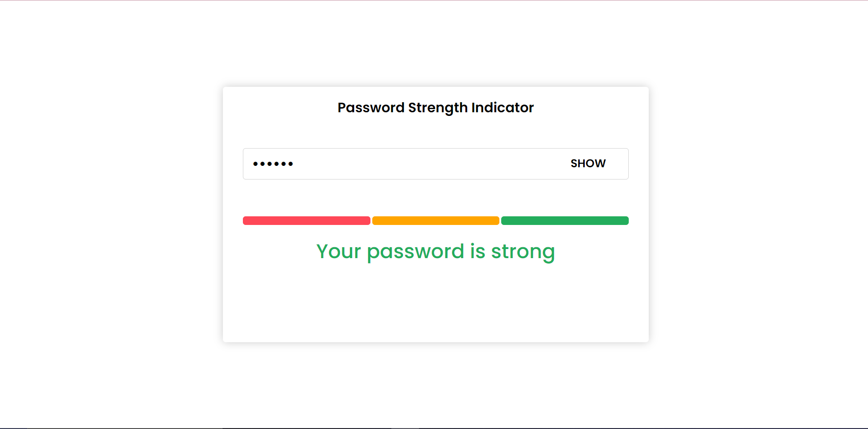
Task: Click the "Password Strength Indicator" heading
Action: pos(435,108)
